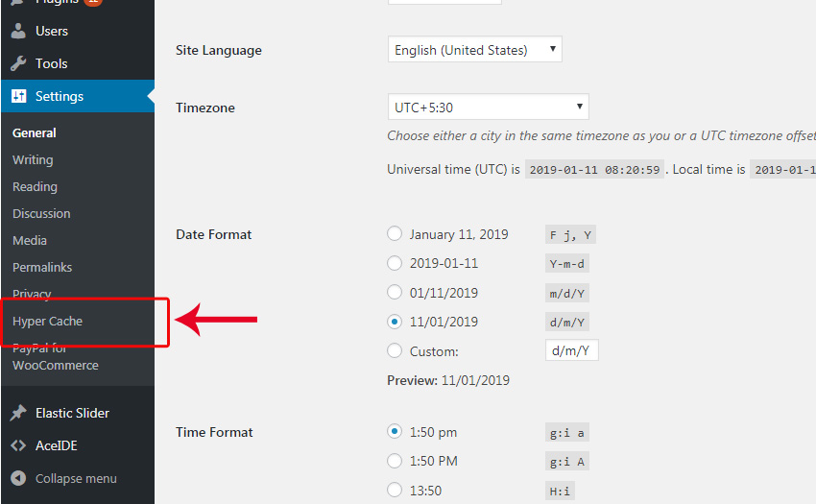
Task: Open PayPal for WooCommerce settings
Action: [55, 357]
